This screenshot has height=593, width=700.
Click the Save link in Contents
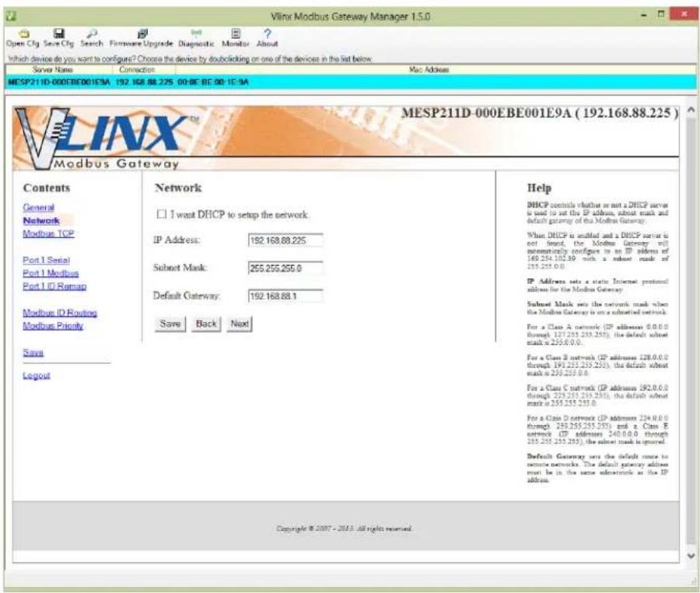[x=33, y=353]
